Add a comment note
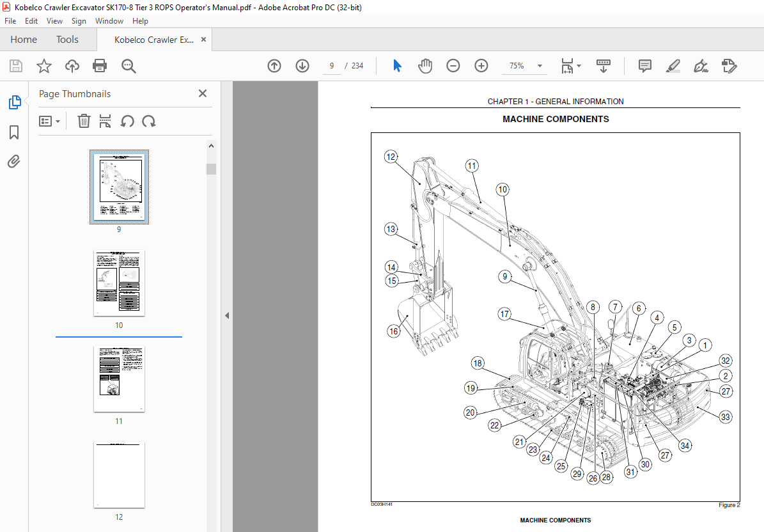Viewport: 764px width, 532px height. (644, 66)
